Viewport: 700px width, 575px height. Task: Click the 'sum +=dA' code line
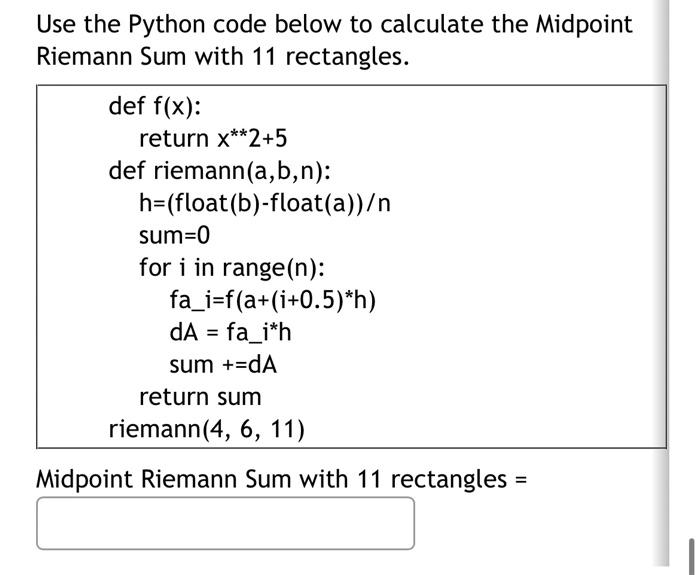pos(223,365)
